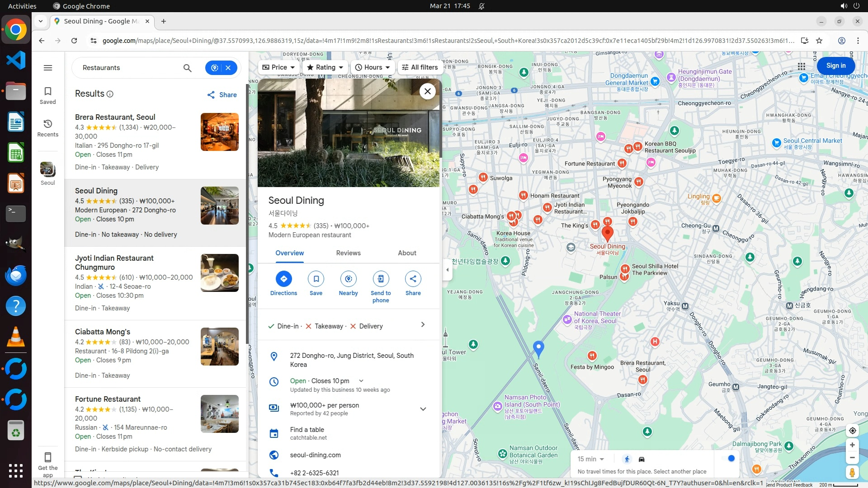Open the Google apps grid icon

tap(802, 66)
